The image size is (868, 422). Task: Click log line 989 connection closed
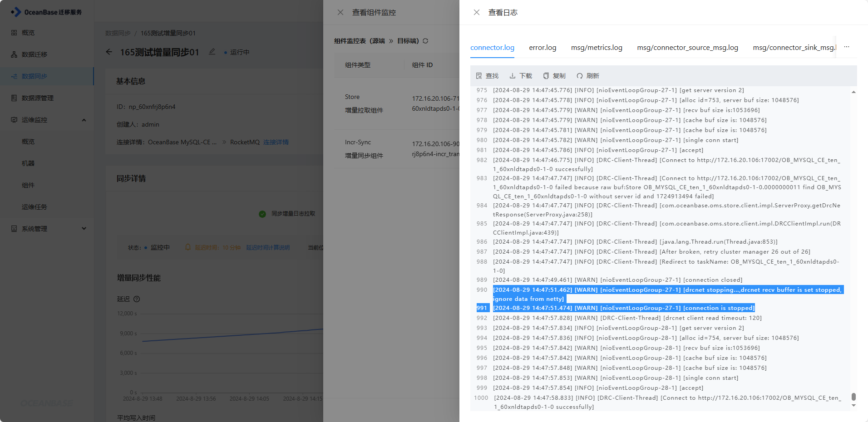pyautogui.click(x=618, y=280)
